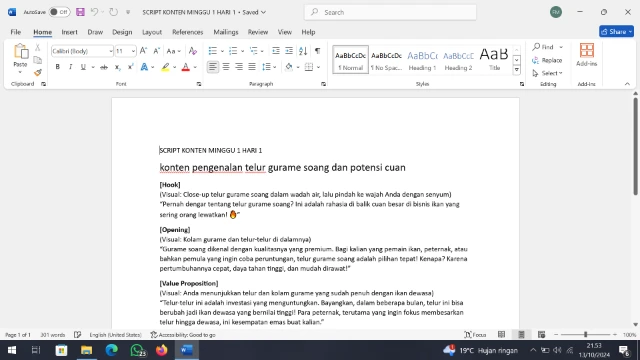This screenshot has height=360, width=640.
Task: Click the Focus mode button
Action: coord(475,335)
